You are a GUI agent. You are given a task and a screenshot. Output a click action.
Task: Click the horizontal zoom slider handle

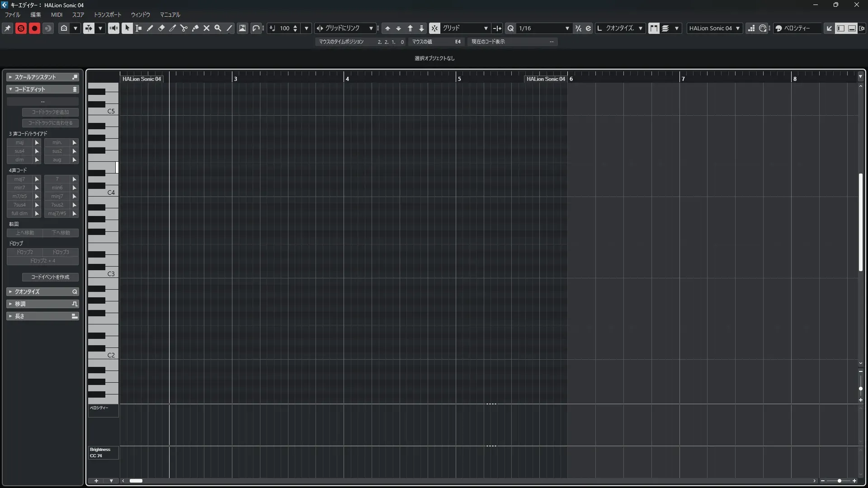point(840,481)
